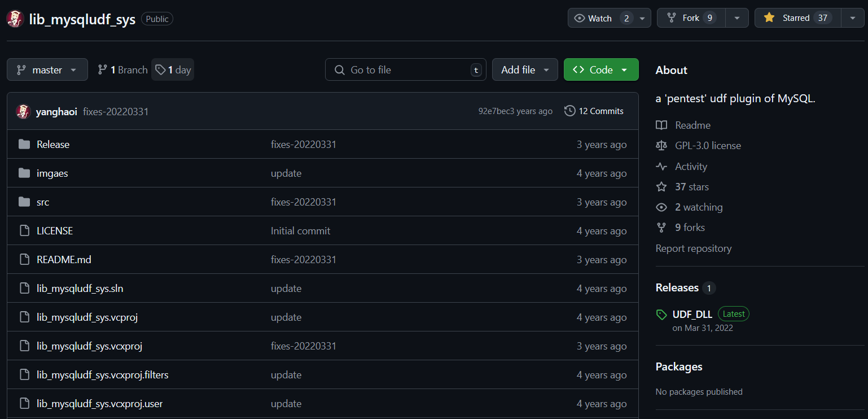
Task: Open the update commit message on the imgaes row
Action: pos(286,173)
